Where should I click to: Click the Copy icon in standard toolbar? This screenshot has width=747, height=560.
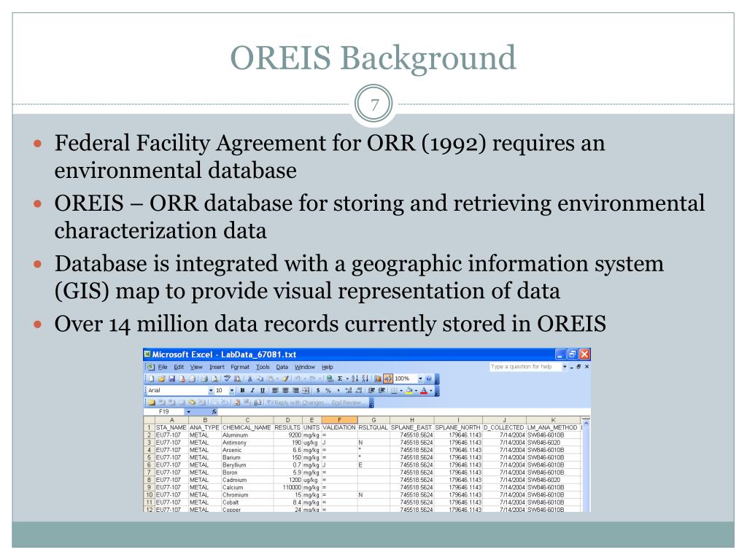coord(260,378)
